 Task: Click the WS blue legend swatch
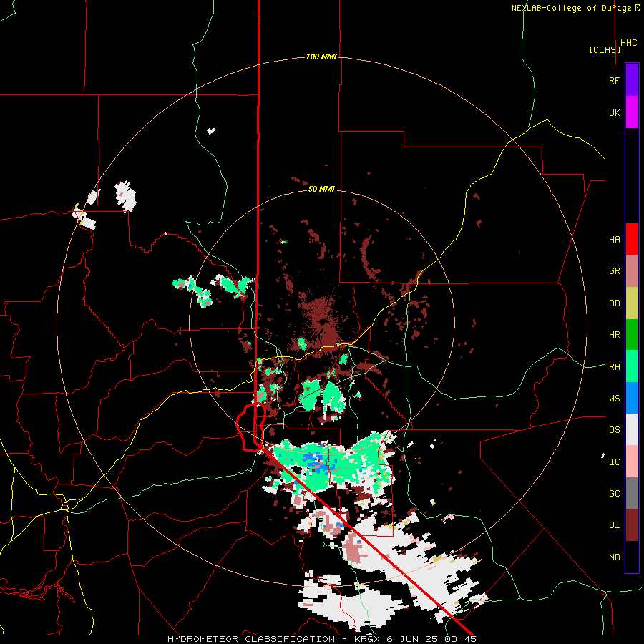click(632, 398)
